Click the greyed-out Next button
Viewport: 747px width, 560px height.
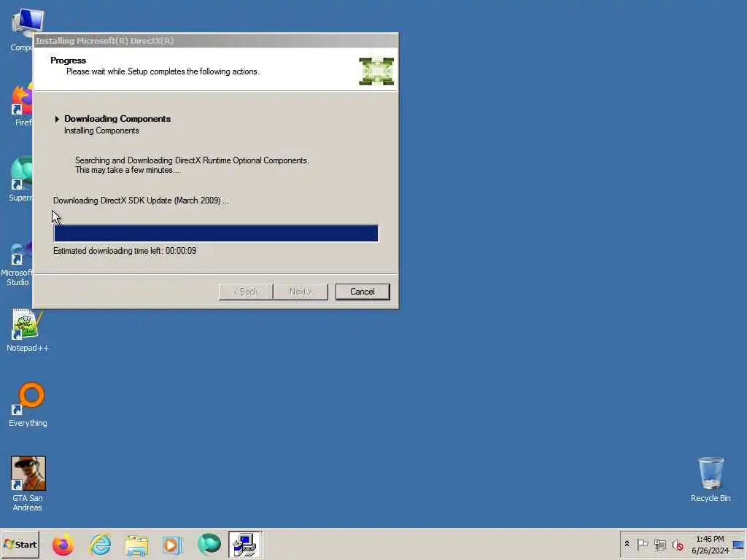pyautogui.click(x=301, y=292)
